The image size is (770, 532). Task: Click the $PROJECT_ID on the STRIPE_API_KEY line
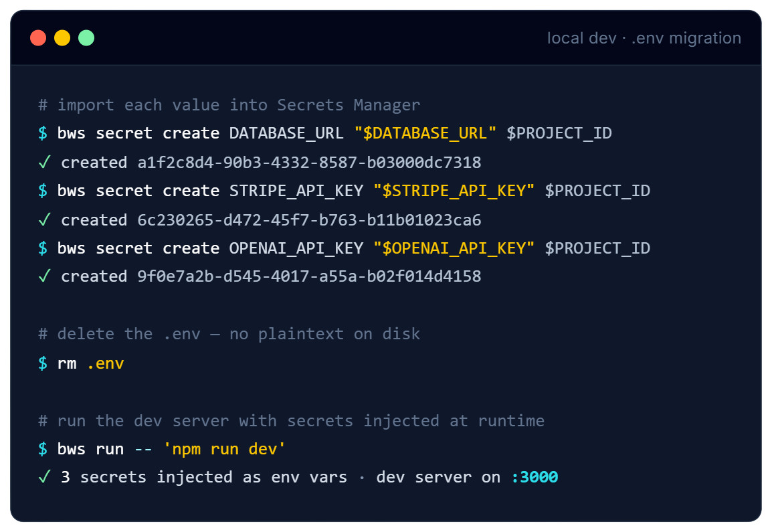click(597, 191)
